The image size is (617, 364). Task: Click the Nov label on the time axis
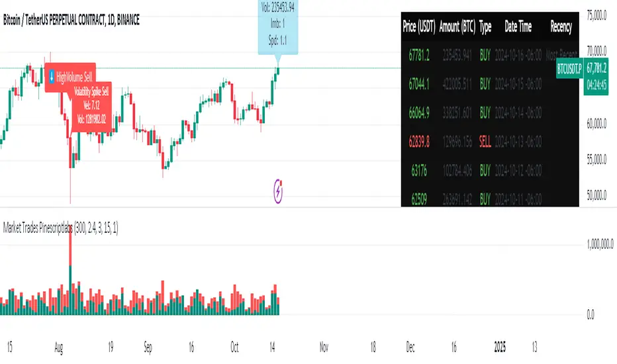tap(324, 345)
